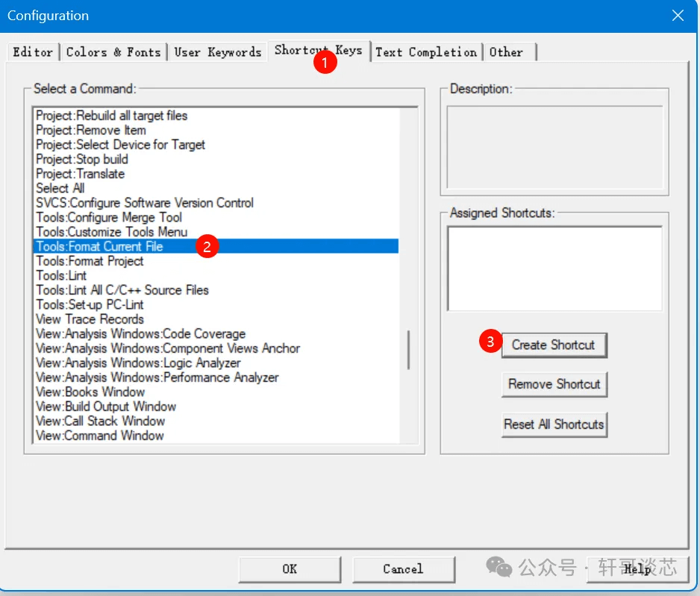
Task: Cancel the Configuration dialog
Action: coord(403,569)
